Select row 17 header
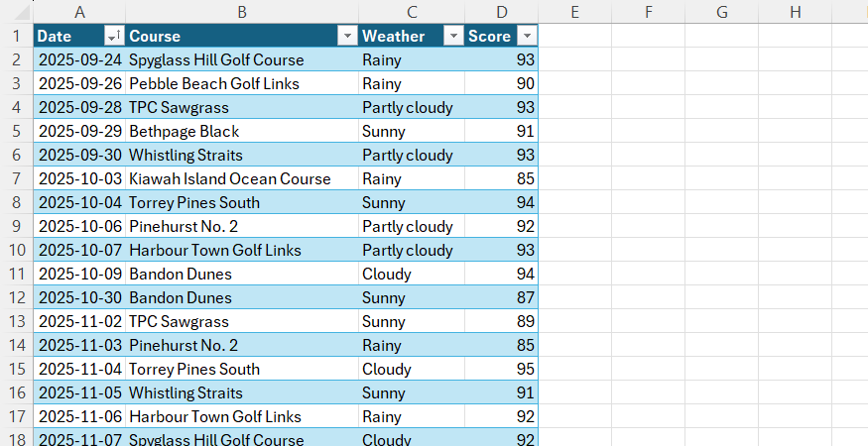Viewport: 868px width, 446px height. 17,416
